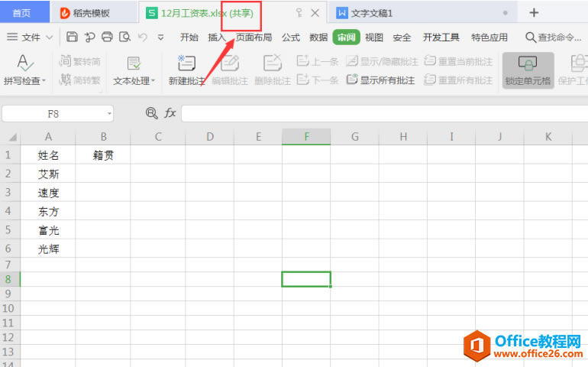Click the Undo arrow icon
Viewport: 588px width, 367px height.
click(143, 37)
